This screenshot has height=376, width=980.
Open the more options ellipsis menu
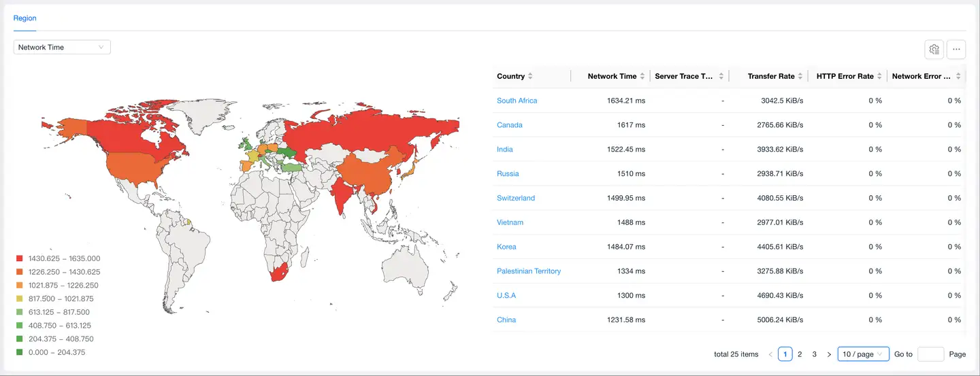pyautogui.click(x=956, y=49)
